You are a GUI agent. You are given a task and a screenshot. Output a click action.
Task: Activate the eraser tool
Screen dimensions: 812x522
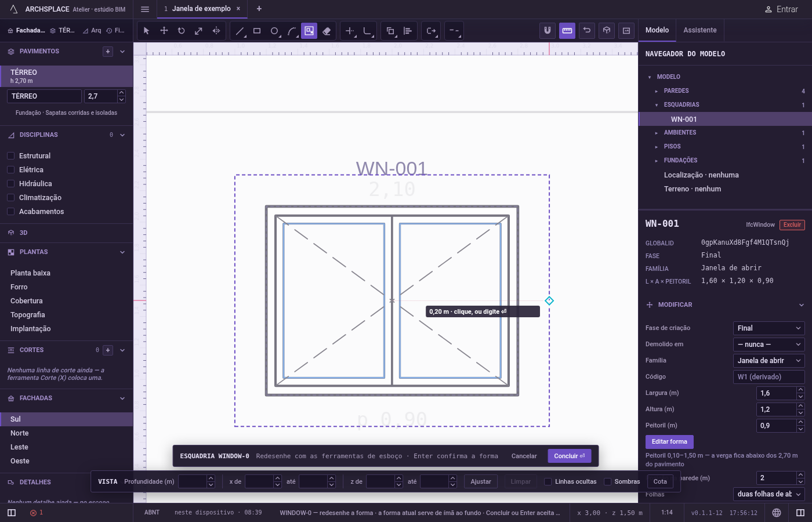point(327,31)
